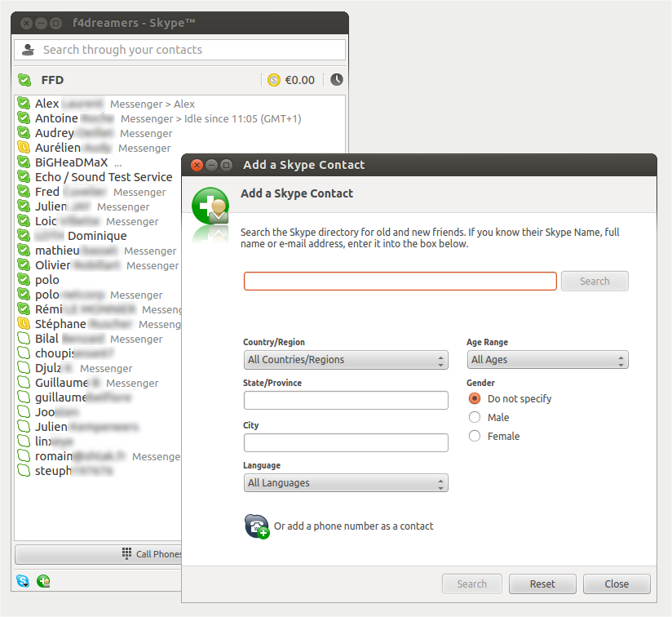The image size is (672, 617).
Task: Click Aurélien's away status icon
Action: coord(24,148)
